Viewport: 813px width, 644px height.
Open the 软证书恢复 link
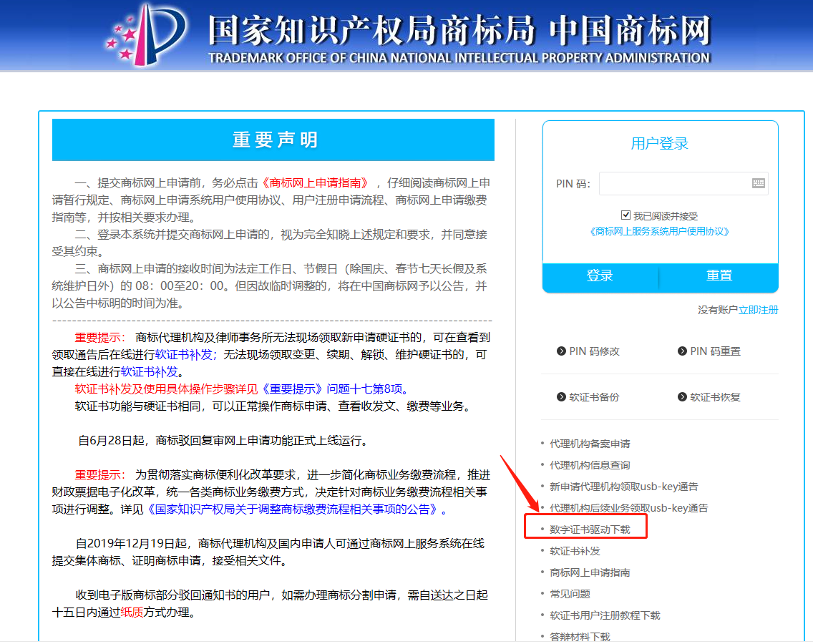coord(715,396)
